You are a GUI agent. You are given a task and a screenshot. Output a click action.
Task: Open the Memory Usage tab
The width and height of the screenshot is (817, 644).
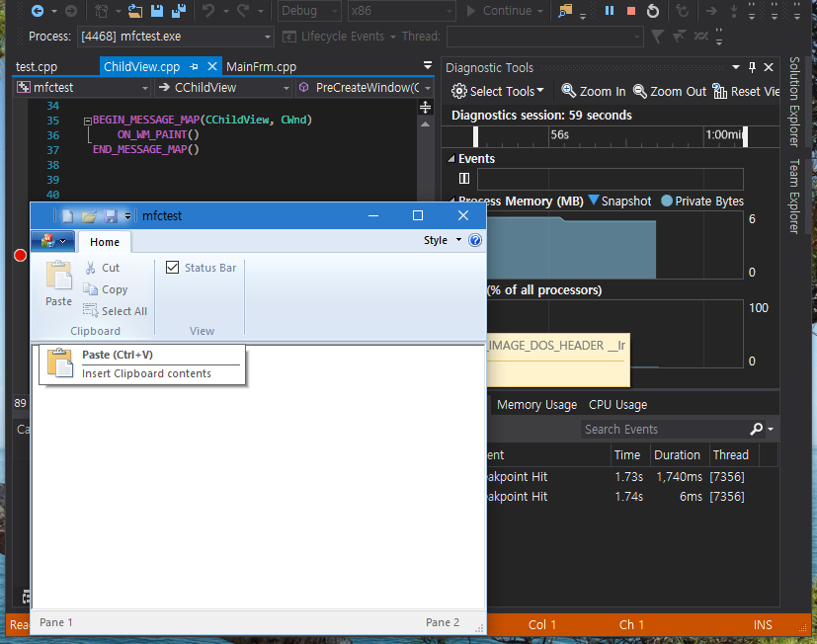pyautogui.click(x=536, y=405)
